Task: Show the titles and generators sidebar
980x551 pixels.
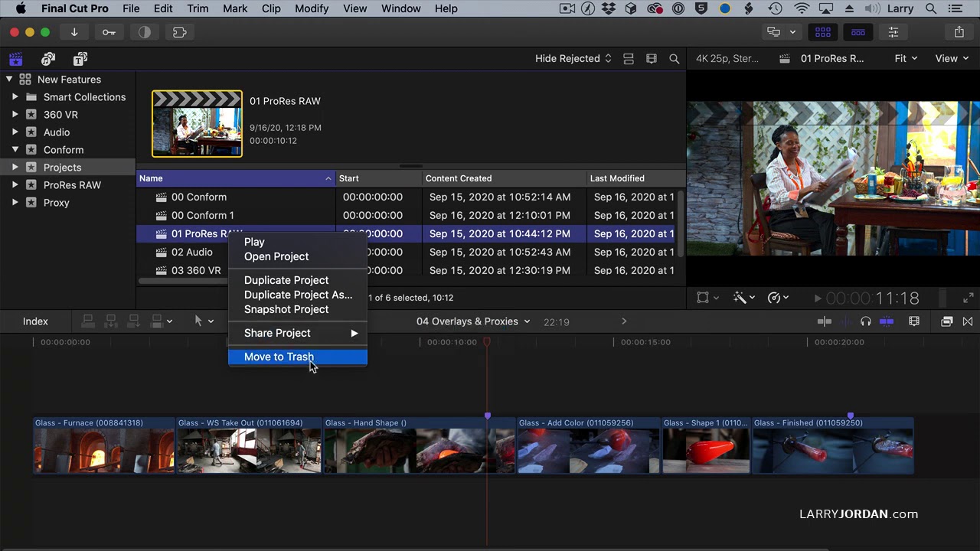Action: [x=80, y=59]
